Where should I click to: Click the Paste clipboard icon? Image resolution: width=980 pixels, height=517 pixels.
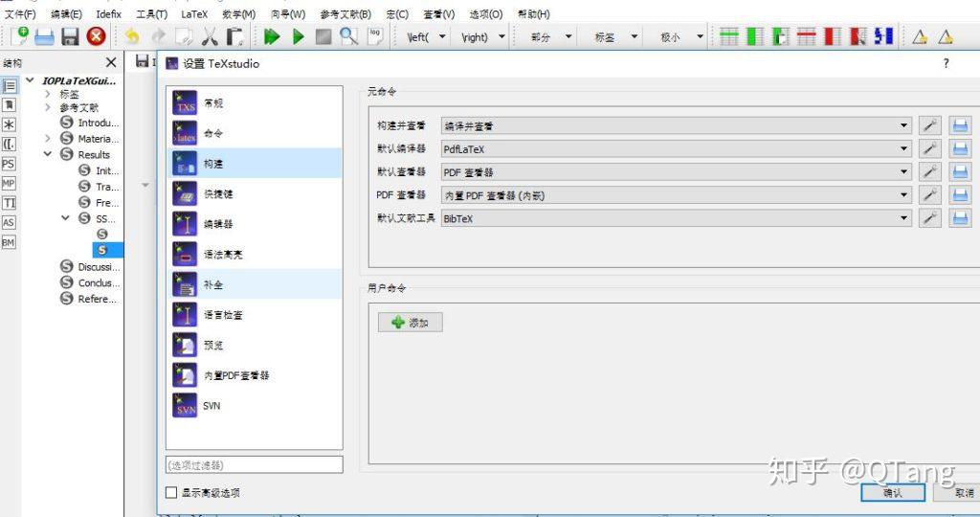coord(235,37)
